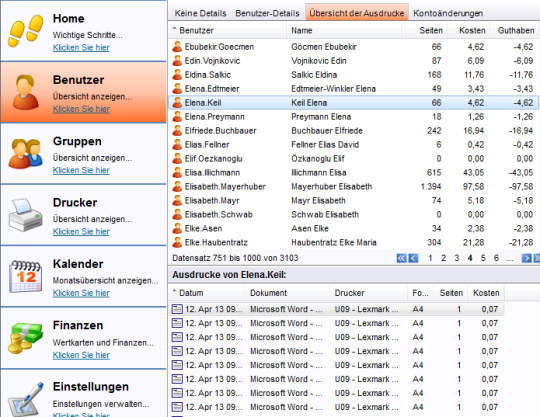Go to first page of records
Image resolution: width=540 pixels, height=417 pixels.
[402, 258]
